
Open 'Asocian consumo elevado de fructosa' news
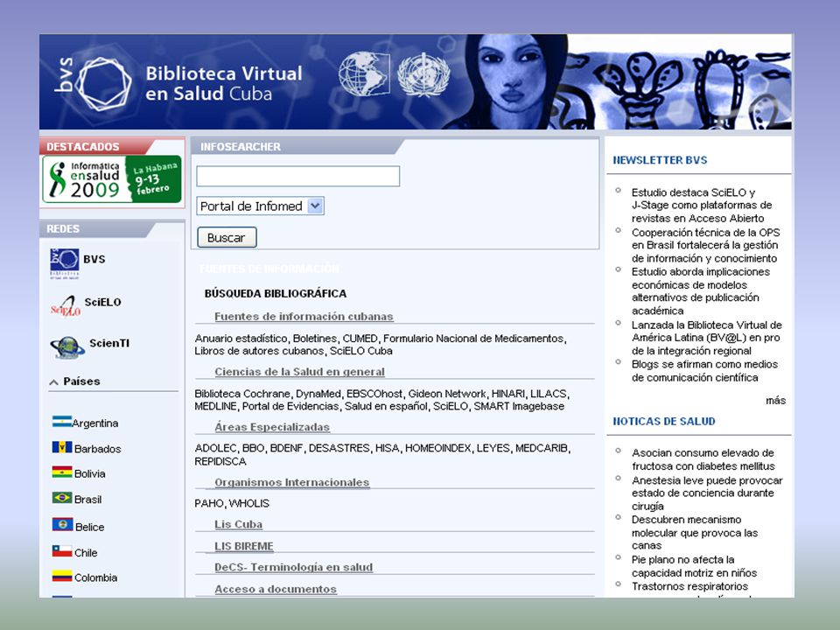pyautogui.click(x=703, y=459)
